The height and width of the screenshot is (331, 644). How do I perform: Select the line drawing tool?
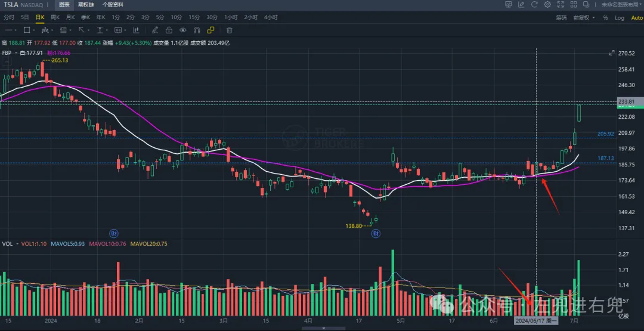pyautogui.click(x=8, y=30)
